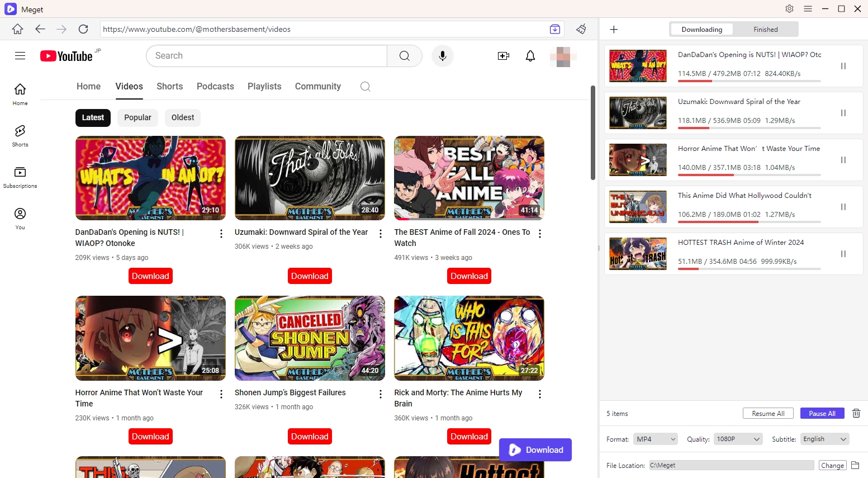Reload the page with the refresh icon
This screenshot has height=478, width=868.
[83, 29]
